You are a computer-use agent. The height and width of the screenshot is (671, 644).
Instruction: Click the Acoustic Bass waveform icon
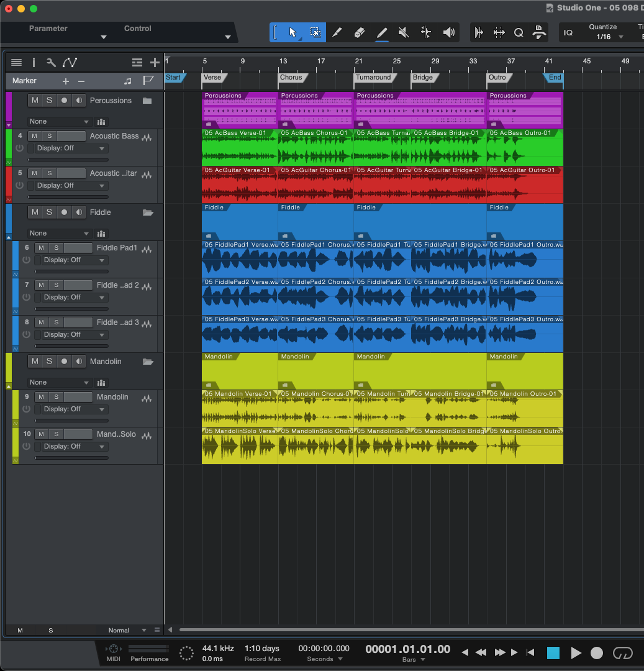147,137
